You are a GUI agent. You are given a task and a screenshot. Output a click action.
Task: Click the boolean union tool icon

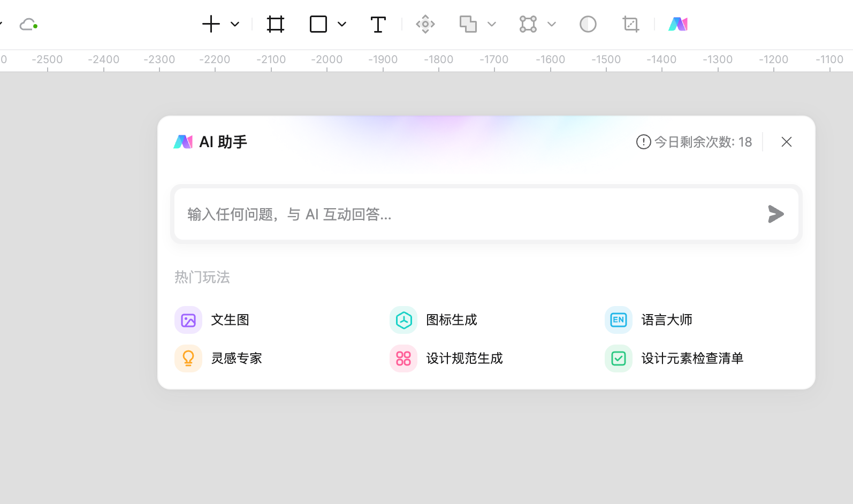pos(468,24)
